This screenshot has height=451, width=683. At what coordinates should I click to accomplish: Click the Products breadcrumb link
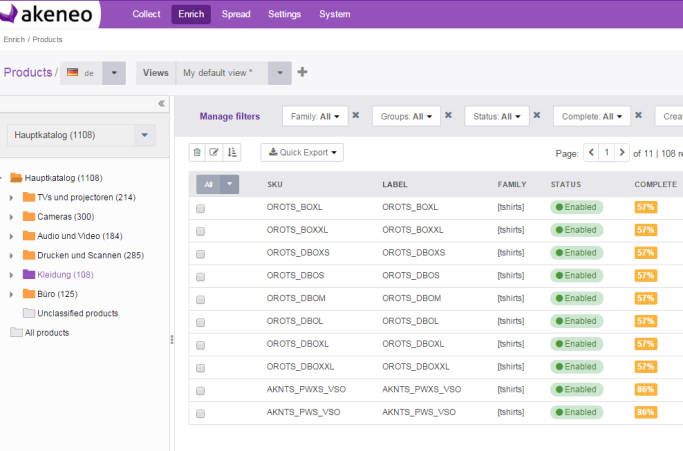point(47,39)
